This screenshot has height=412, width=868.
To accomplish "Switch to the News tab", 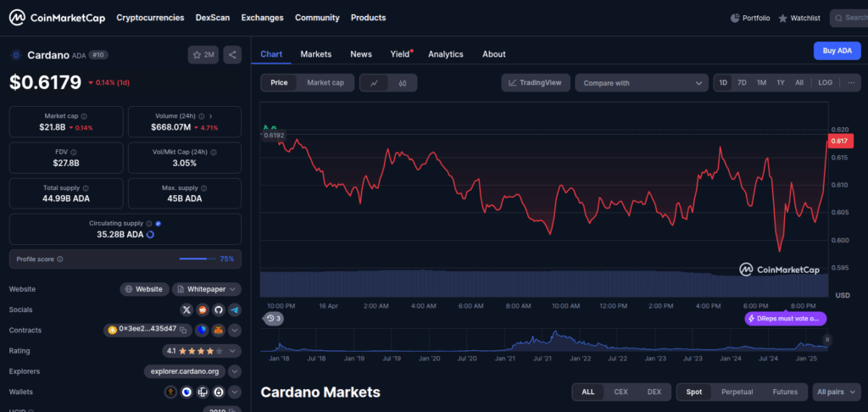I will click(361, 54).
